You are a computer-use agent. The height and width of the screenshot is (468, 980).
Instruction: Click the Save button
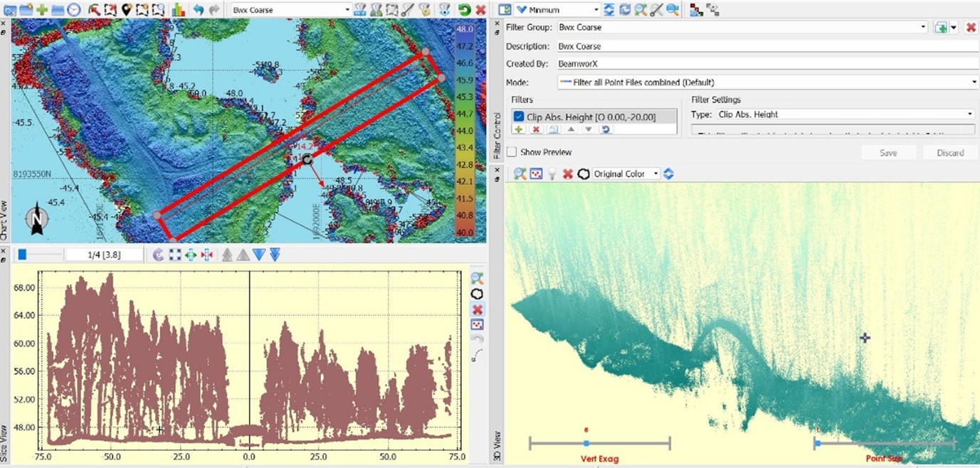pos(888,153)
